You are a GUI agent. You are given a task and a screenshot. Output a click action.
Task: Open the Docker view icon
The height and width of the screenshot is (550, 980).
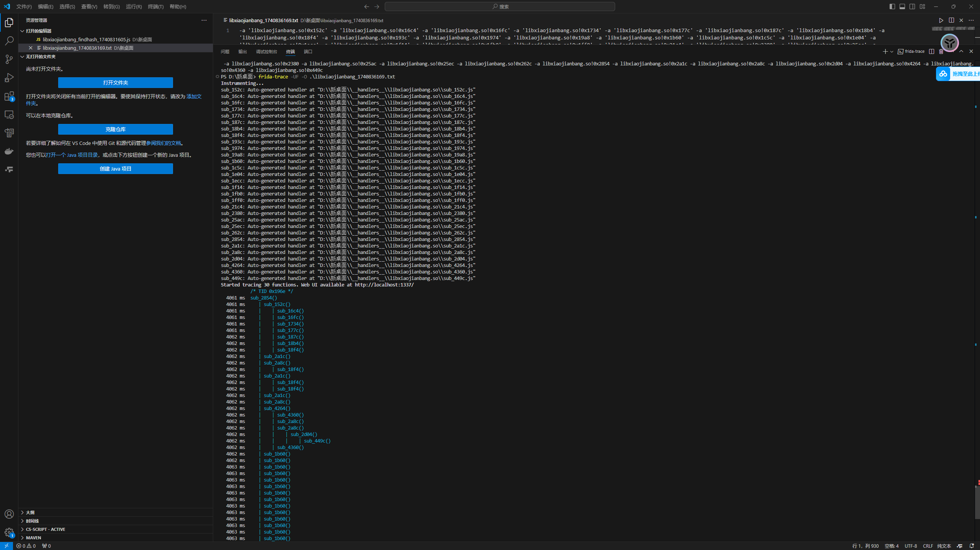coord(9,151)
